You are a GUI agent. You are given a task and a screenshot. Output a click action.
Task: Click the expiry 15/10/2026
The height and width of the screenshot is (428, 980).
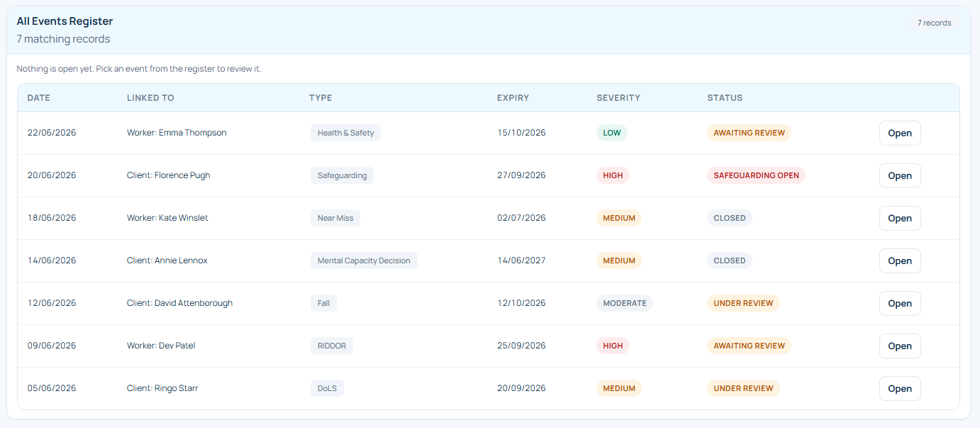pyautogui.click(x=521, y=133)
